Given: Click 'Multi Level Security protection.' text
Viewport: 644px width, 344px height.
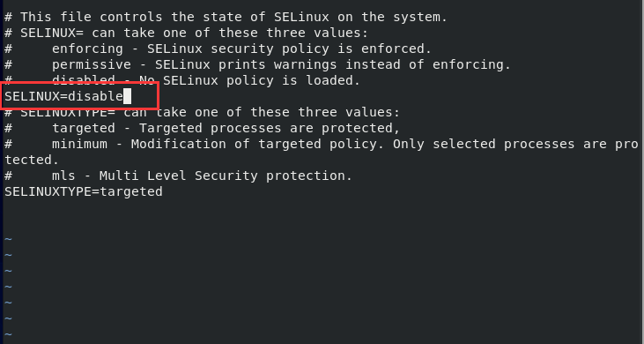Looking at the screenshot, I should point(226,176).
